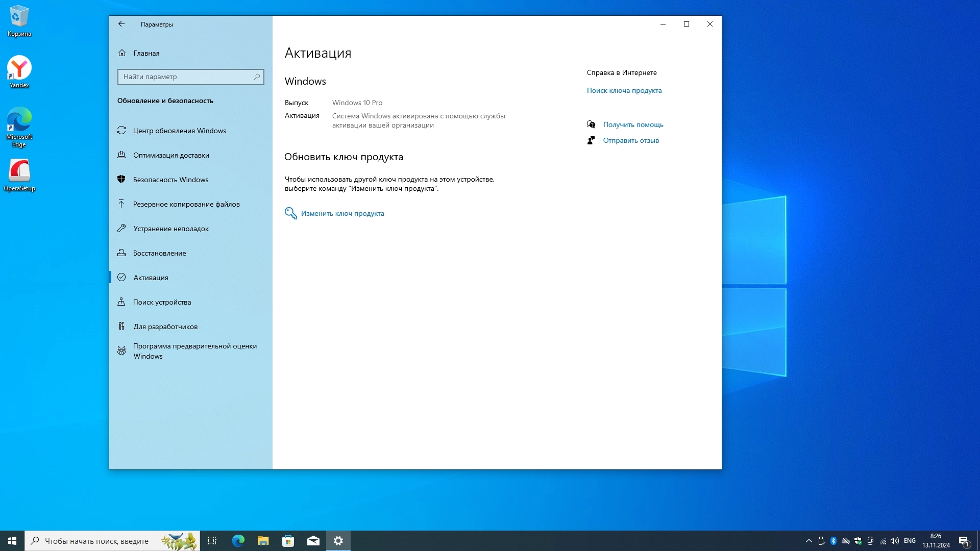The width and height of the screenshot is (980, 551).
Task: Click Отправить отзыв feedback link
Action: (x=631, y=140)
